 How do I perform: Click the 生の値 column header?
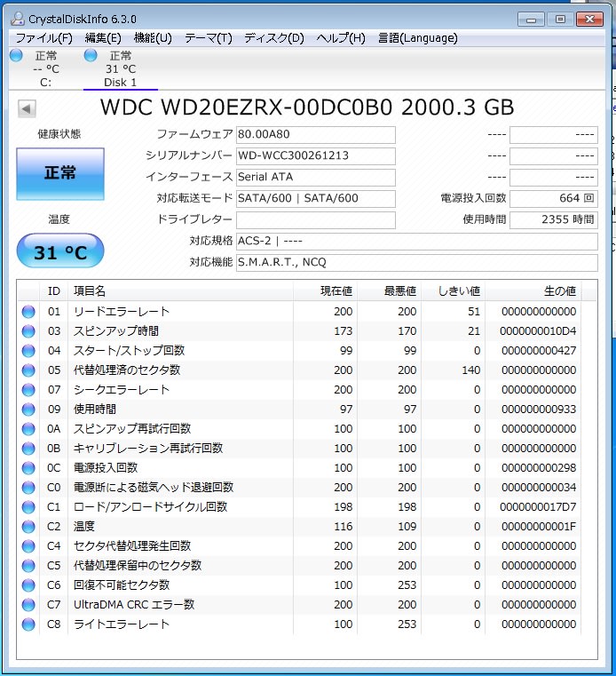(533, 291)
